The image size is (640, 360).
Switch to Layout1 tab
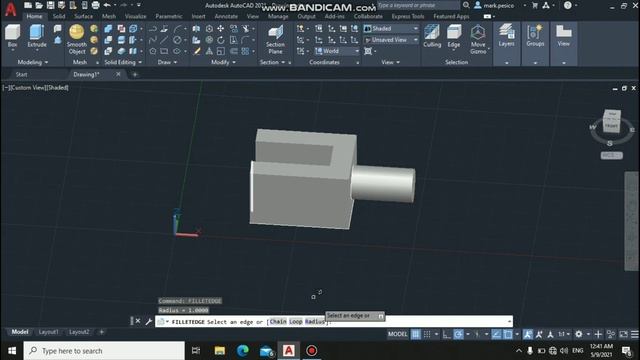(x=48, y=332)
